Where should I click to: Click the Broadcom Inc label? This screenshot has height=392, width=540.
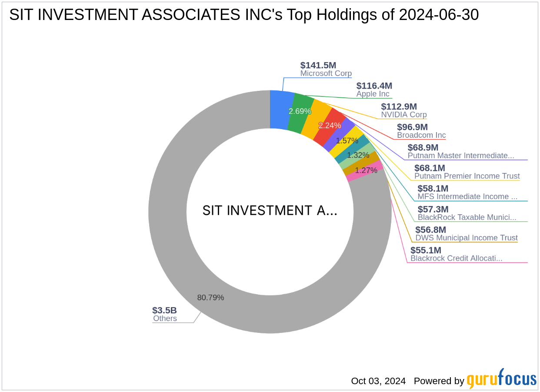pos(421,135)
